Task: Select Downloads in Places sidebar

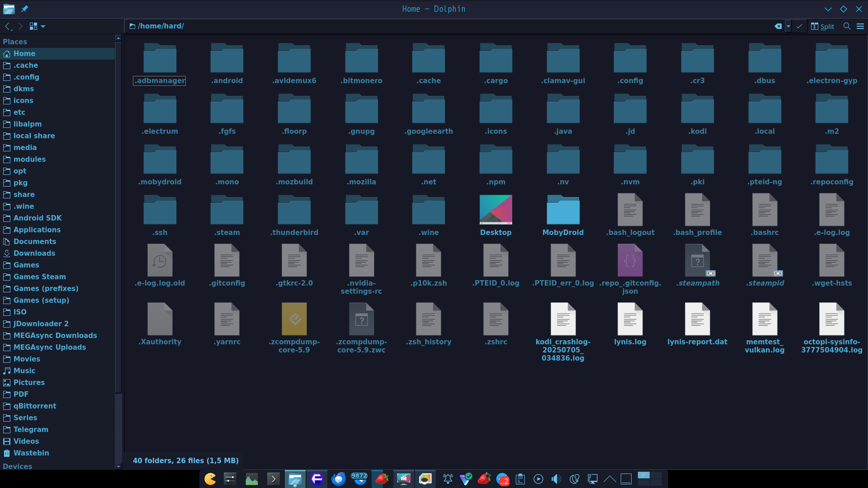Action: (34, 253)
